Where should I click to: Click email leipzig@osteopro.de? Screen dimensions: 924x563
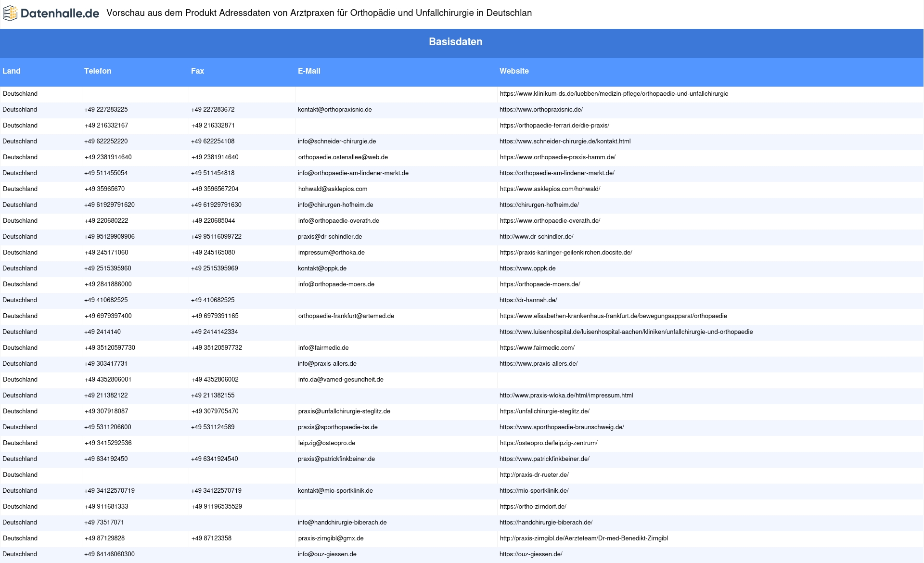[x=327, y=443]
